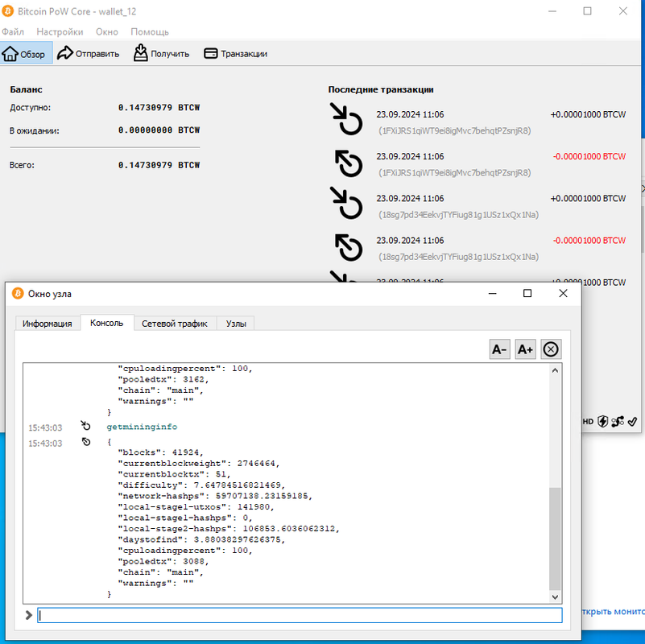Click the request icon beside getmininginfo
Screen dimensions: 645x644
click(x=85, y=425)
